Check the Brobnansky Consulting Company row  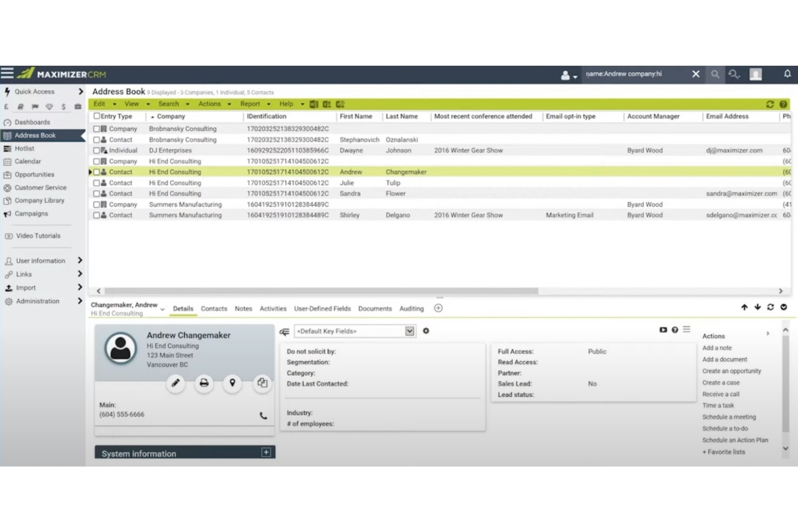coord(97,129)
